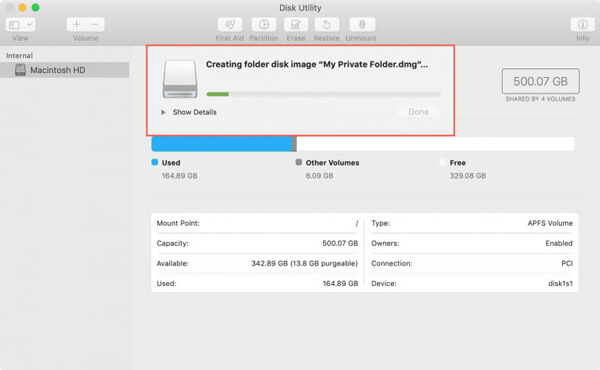Click the First Aid toolbar icon

point(230,24)
